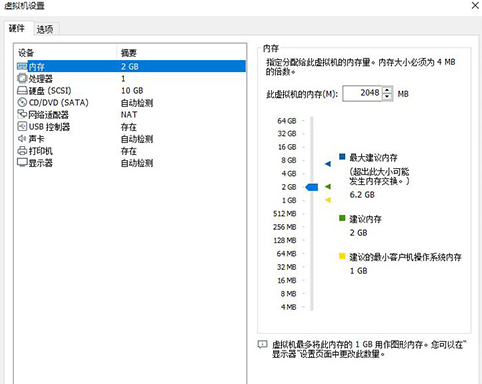
Task: Click the 128 MB slider label
Action: click(x=285, y=240)
